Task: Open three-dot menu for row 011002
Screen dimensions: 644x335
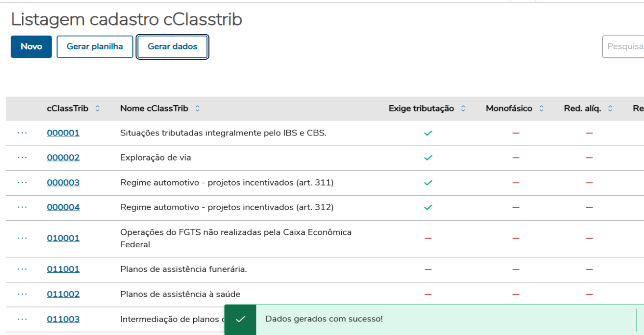Action: pyautogui.click(x=22, y=294)
